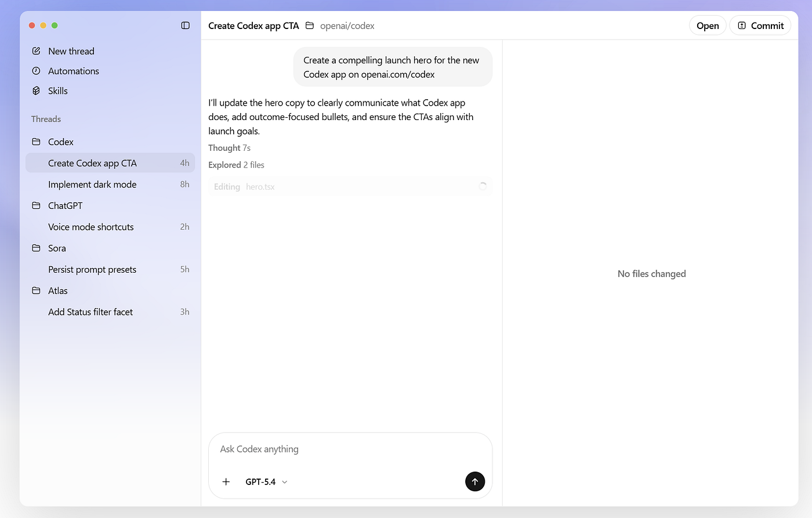Click the Threads section header
The height and width of the screenshot is (518, 812).
point(46,119)
